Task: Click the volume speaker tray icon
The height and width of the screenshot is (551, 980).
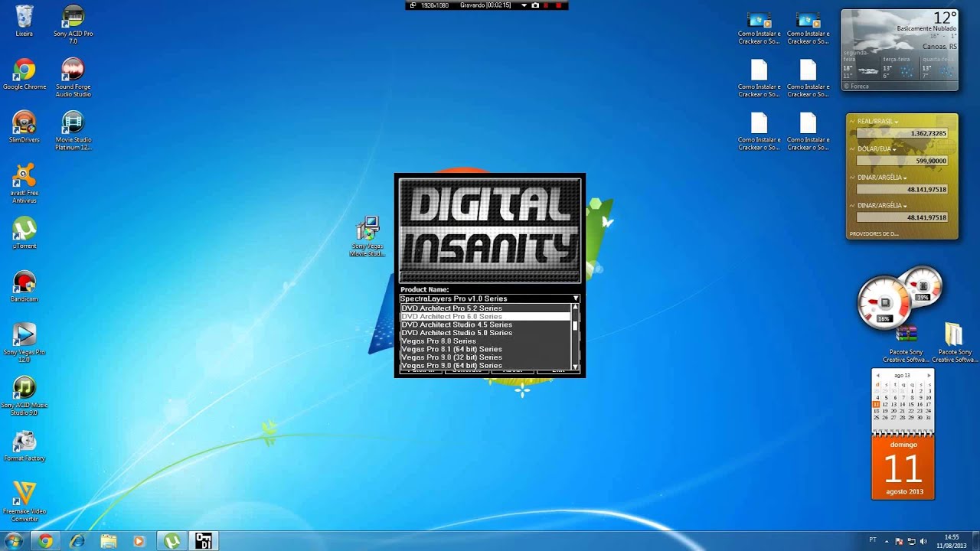Action: 923,541
